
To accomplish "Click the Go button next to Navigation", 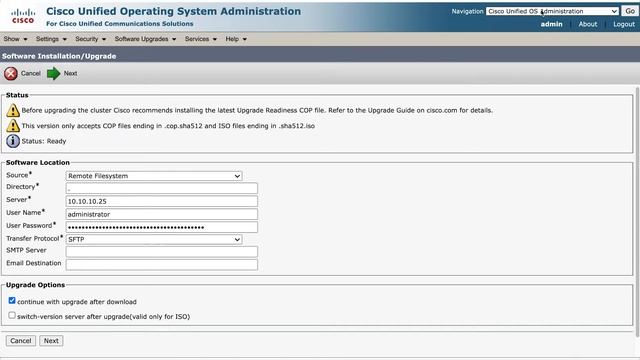I will [x=630, y=11].
